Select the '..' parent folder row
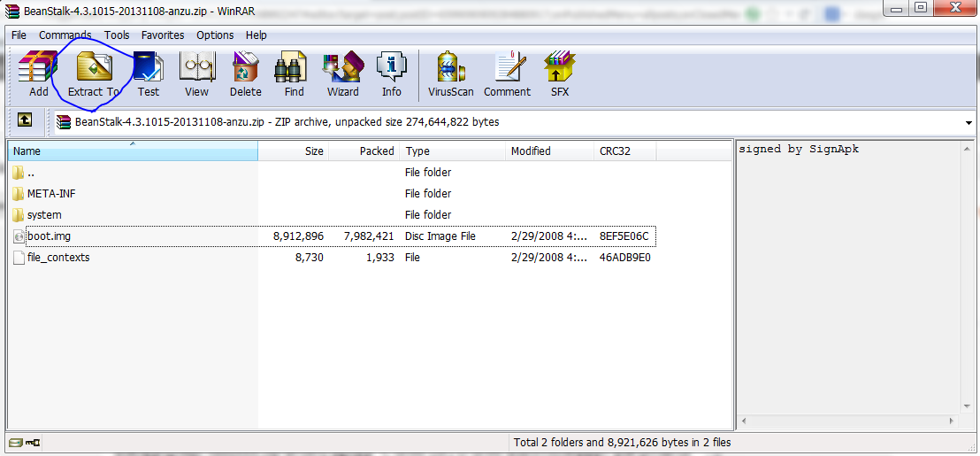Image resolution: width=980 pixels, height=456 pixels. [332, 172]
